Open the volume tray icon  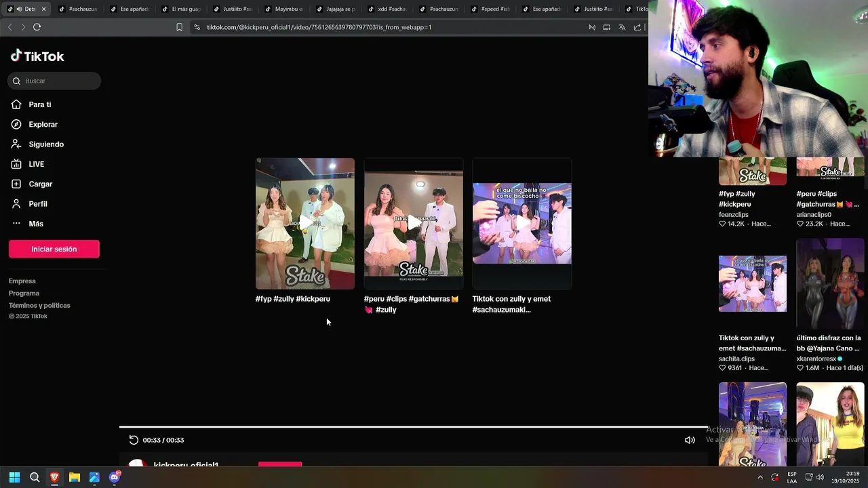820,477
